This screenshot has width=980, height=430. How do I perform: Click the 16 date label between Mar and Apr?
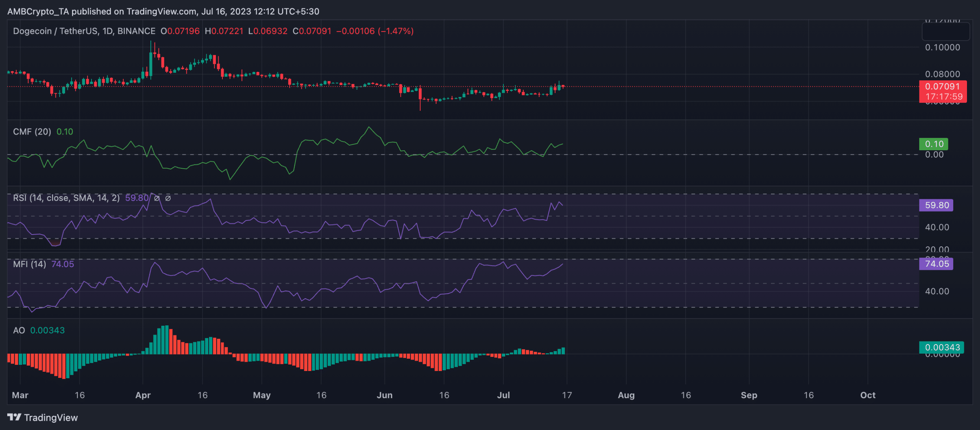click(x=80, y=395)
